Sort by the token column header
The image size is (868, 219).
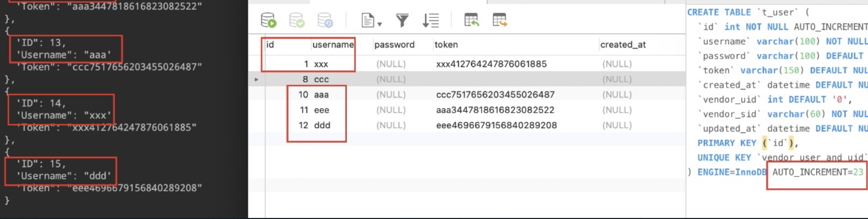[446, 45]
